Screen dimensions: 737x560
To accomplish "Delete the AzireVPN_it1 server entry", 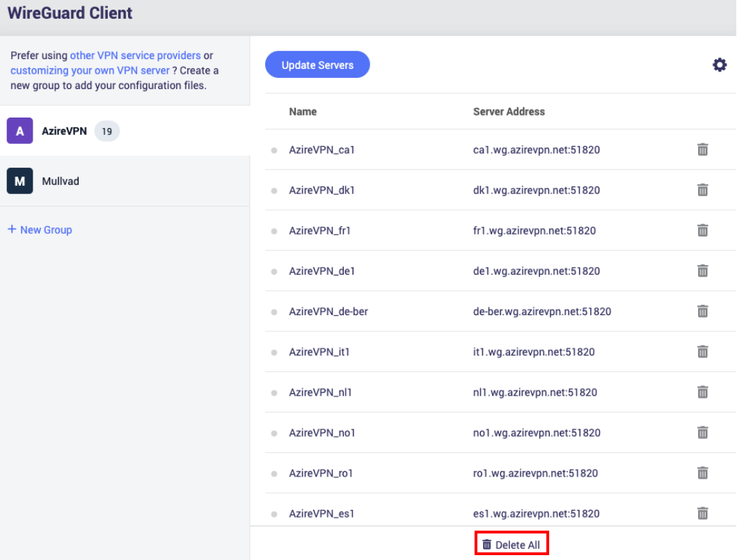I will click(703, 351).
